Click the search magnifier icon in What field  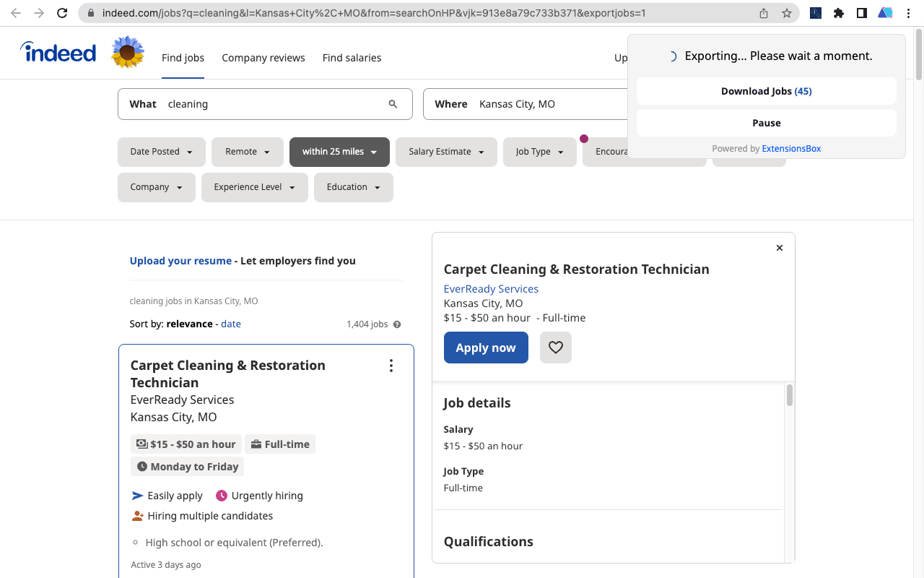click(x=393, y=104)
